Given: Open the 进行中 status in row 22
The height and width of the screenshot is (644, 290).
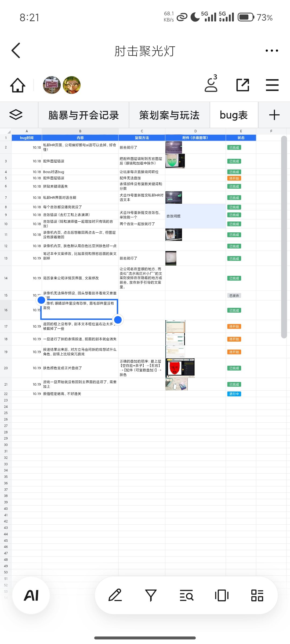Looking at the screenshot, I should point(234,394).
